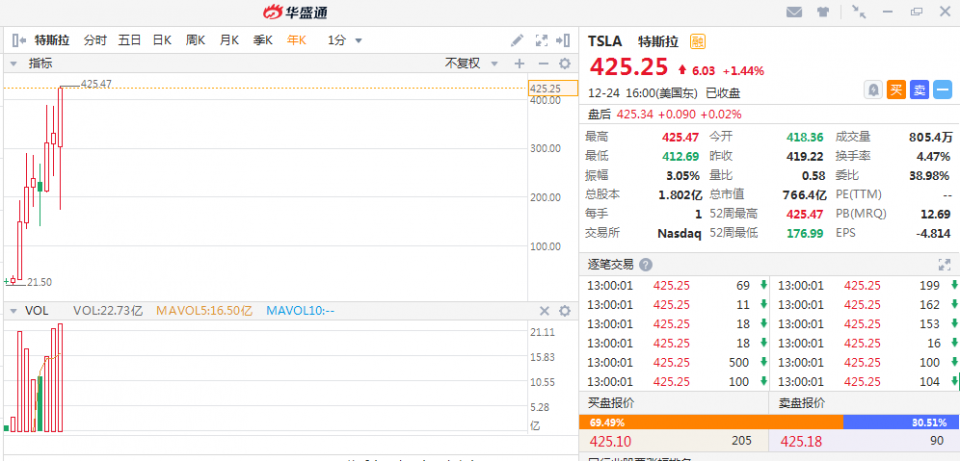Switch to 分时 chart tab
960x461 pixels.
(x=95, y=41)
